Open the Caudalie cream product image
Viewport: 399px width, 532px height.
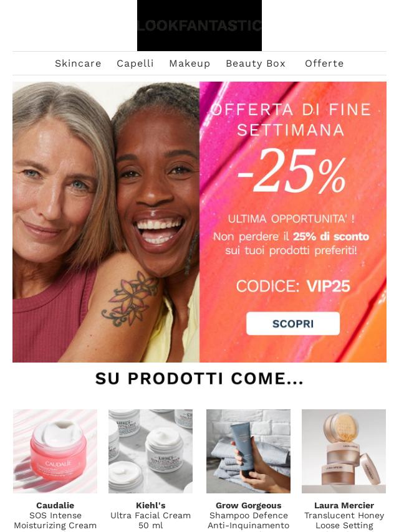point(55,451)
